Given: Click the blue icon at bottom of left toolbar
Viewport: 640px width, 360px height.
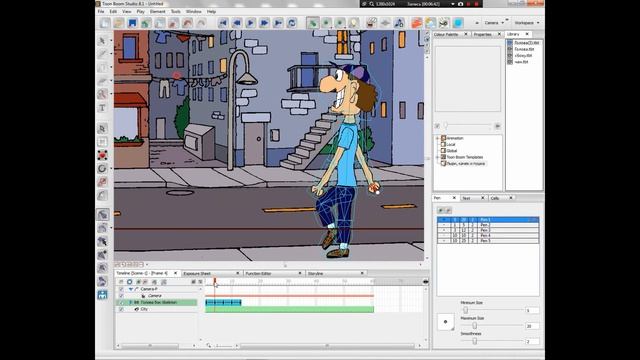Looking at the screenshot, I should 102,294.
